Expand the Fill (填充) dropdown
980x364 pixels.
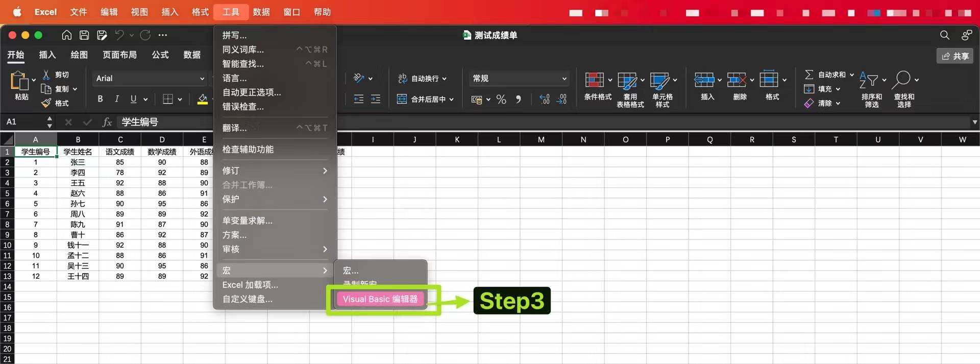coord(838,89)
